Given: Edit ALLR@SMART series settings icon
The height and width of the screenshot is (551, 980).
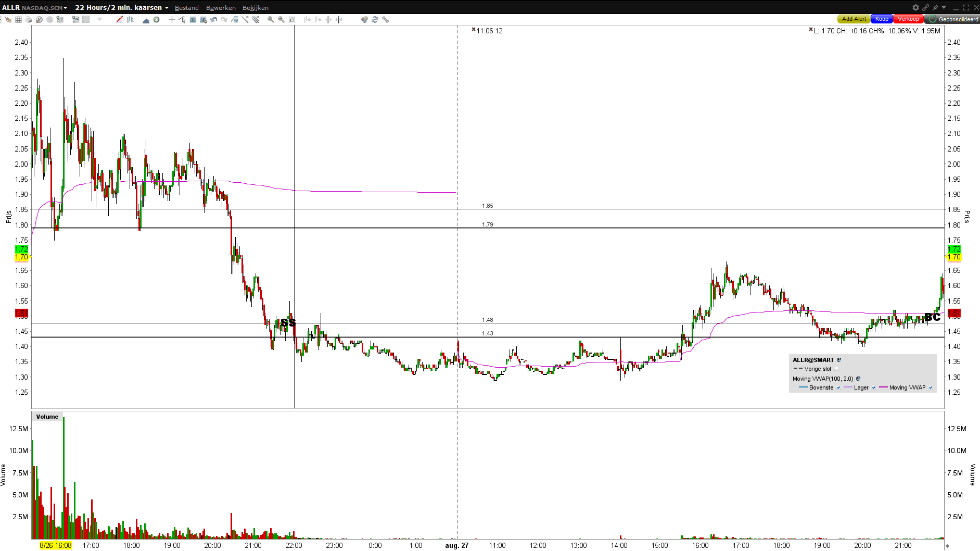Looking at the screenshot, I should pos(839,360).
